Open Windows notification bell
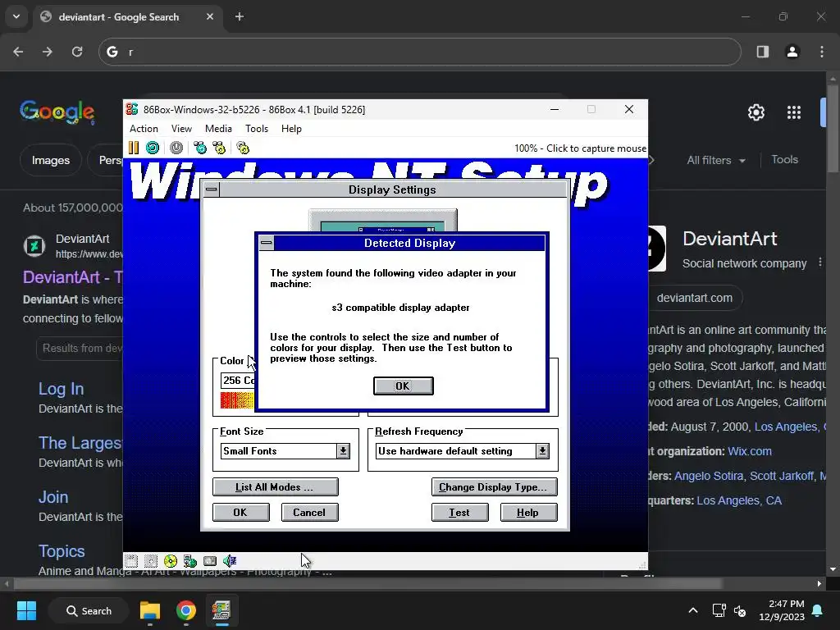The width and height of the screenshot is (840, 630). click(x=818, y=610)
